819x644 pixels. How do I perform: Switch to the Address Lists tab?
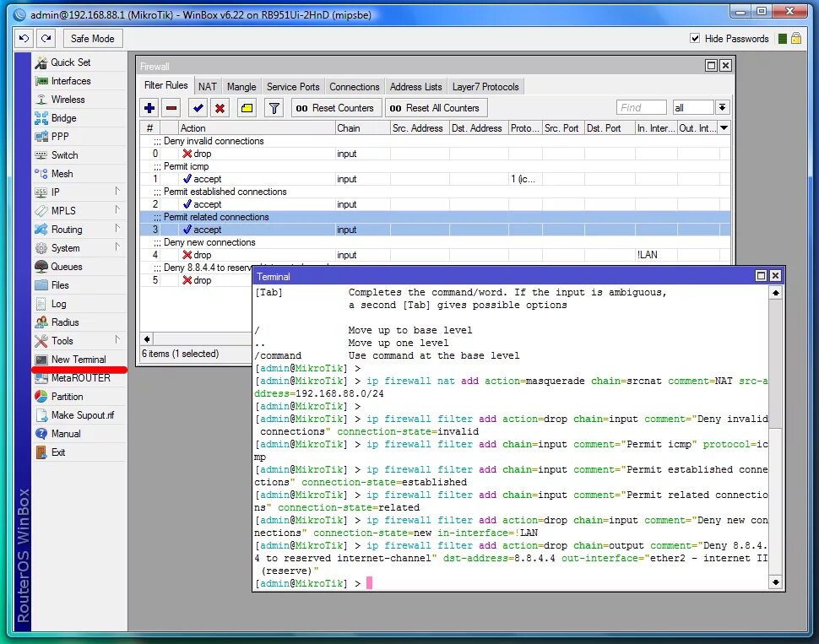tap(415, 87)
